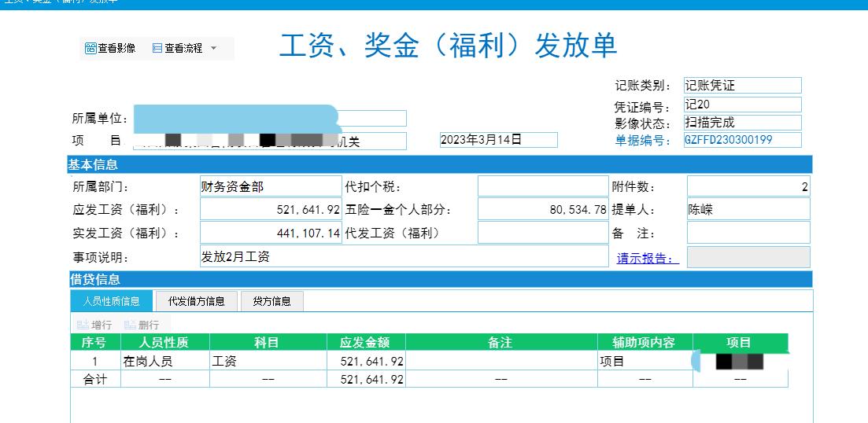Expand the dropdown arrow beside 查看流程

tap(213, 49)
